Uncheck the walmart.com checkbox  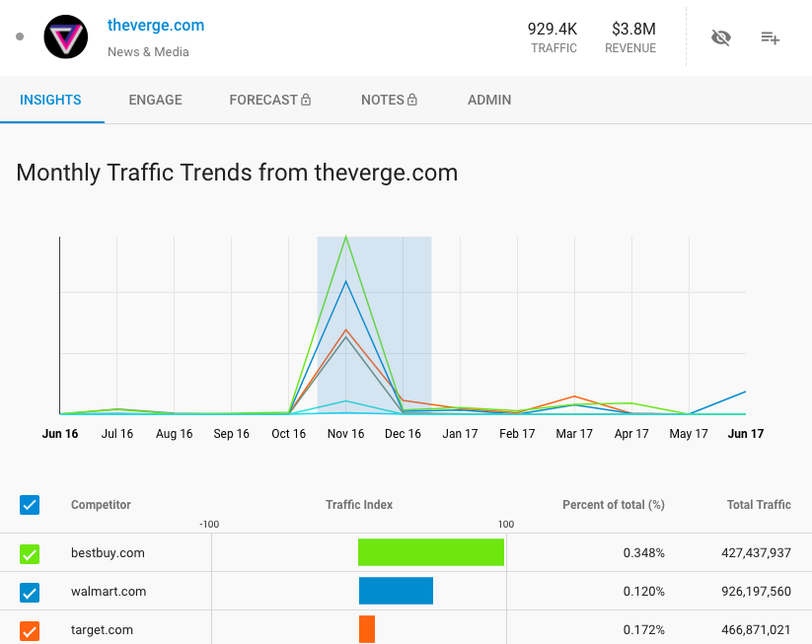click(x=30, y=593)
